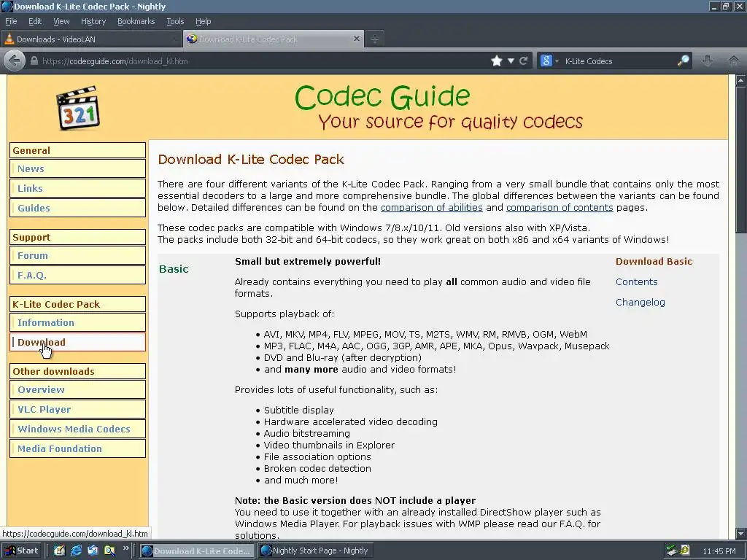Open the Tools menu
Viewport: 747px width, 560px height.
pos(175,21)
